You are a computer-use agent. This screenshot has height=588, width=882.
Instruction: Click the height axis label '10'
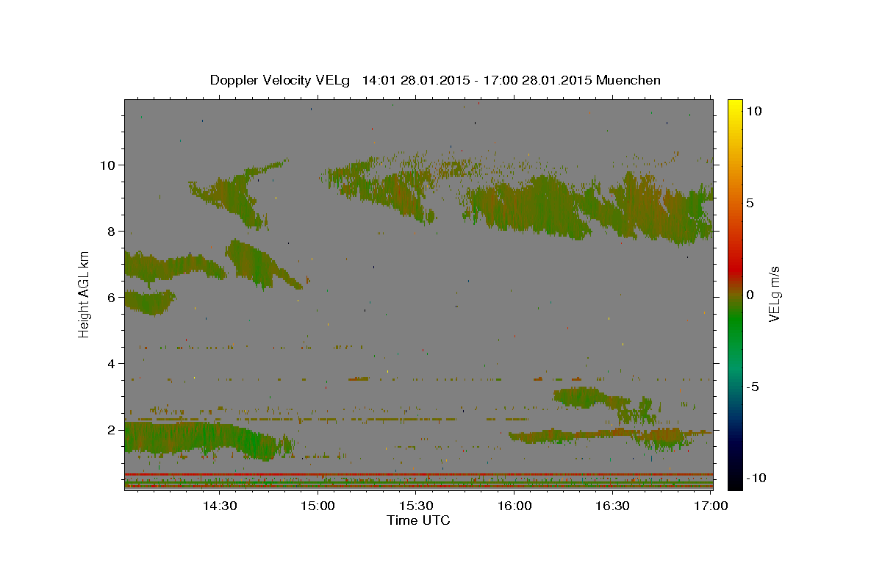click(107, 165)
